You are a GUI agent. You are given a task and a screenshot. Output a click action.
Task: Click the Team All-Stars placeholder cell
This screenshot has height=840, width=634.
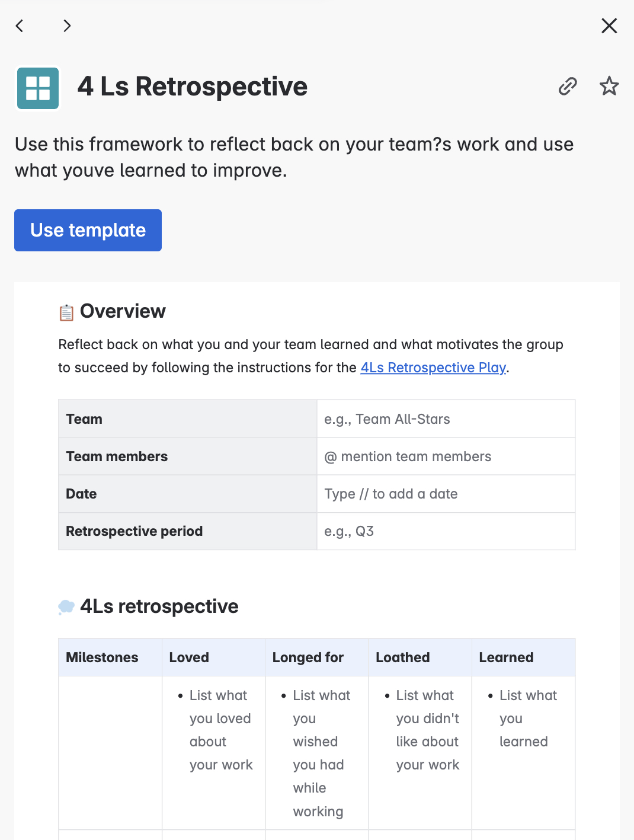446,419
